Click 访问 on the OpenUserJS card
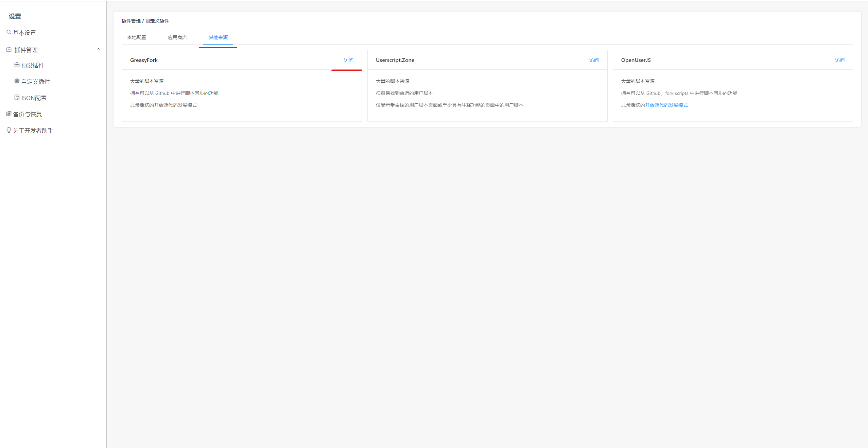868x448 pixels. pos(839,60)
